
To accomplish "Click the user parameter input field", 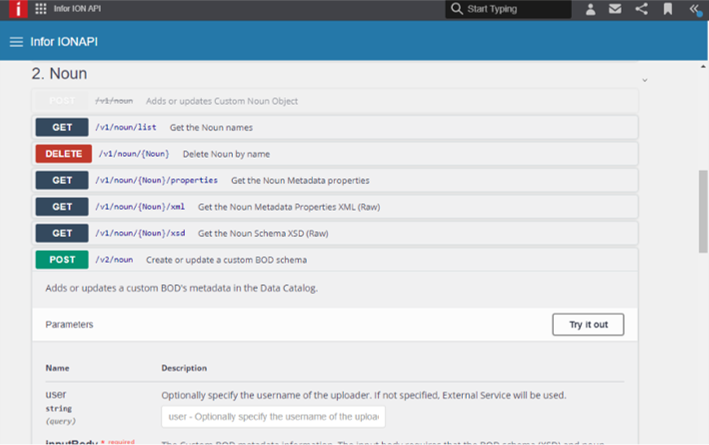I will 273,417.
